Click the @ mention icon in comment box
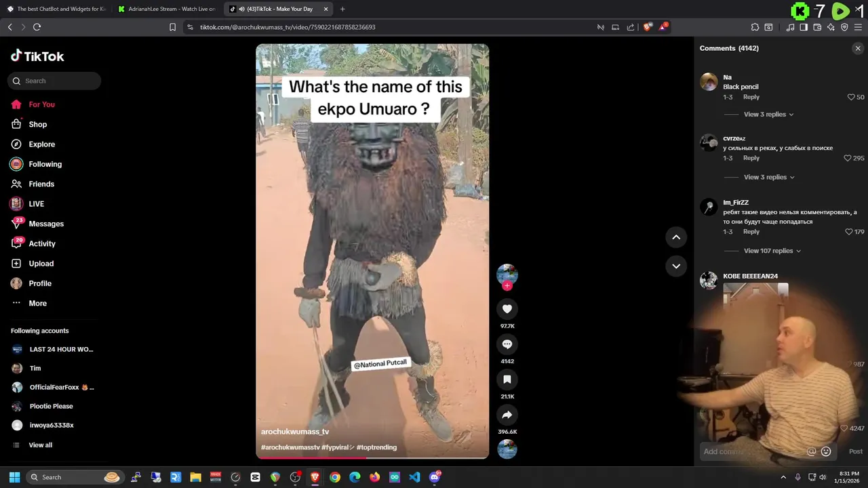This screenshot has height=488, width=868. click(811, 451)
